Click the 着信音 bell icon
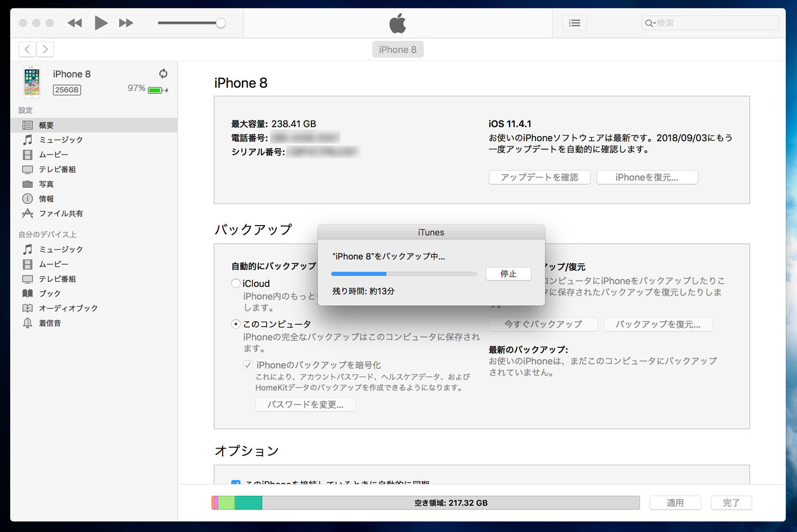This screenshot has height=532, width=797. click(28, 323)
